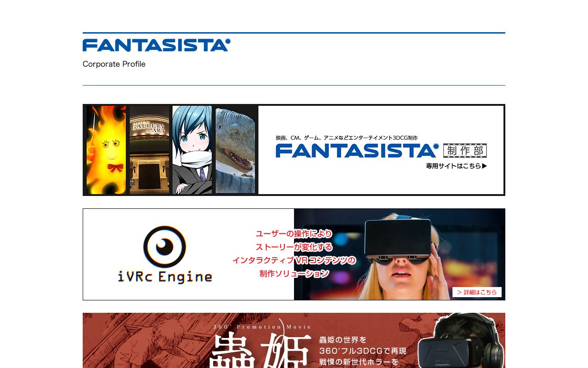Screen dimensions: 588x368
Task: Click the iVRc Engine eye logo
Action: pos(164,247)
